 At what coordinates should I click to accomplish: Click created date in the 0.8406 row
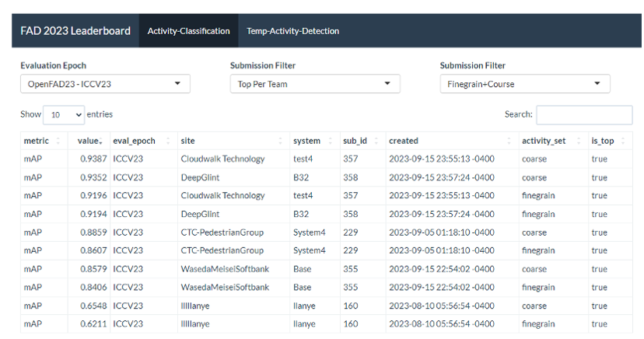[442, 287]
